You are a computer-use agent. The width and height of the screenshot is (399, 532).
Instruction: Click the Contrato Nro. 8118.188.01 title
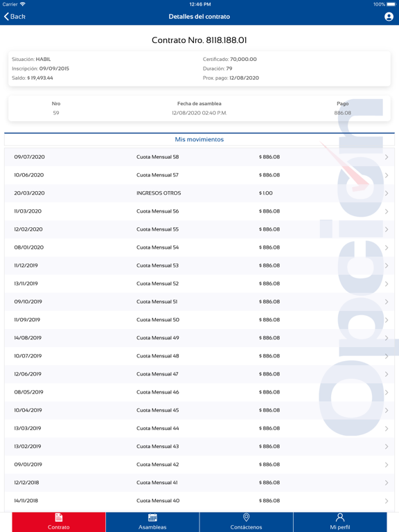(199, 40)
